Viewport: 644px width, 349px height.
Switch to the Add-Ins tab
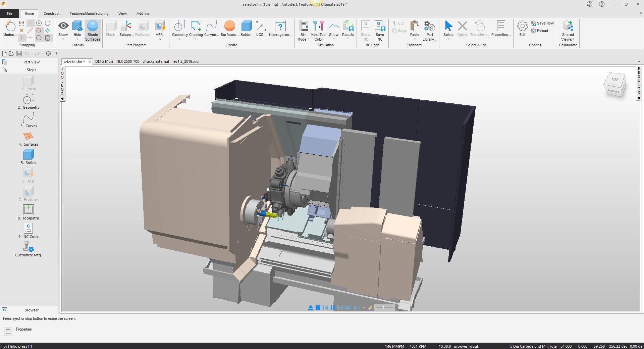[143, 13]
